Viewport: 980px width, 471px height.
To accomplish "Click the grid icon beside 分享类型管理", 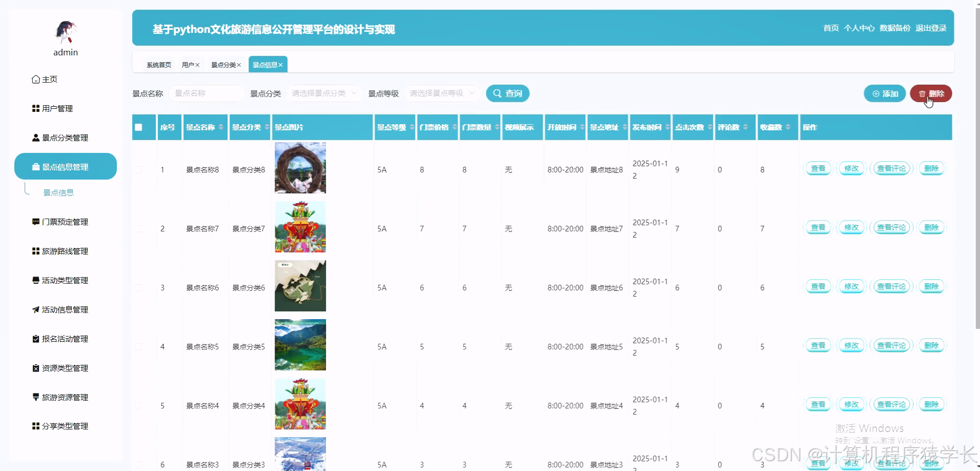I will coord(36,426).
